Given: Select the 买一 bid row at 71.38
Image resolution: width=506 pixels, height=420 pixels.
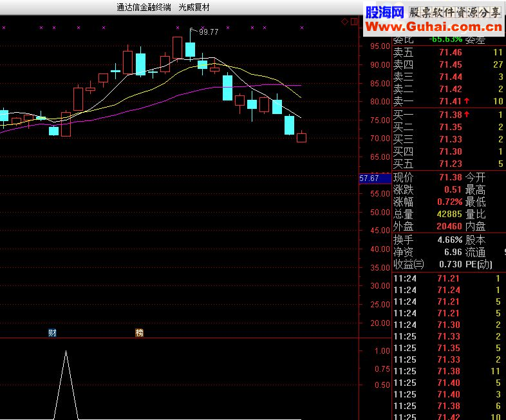Looking at the screenshot, I should pyautogui.click(x=449, y=115).
